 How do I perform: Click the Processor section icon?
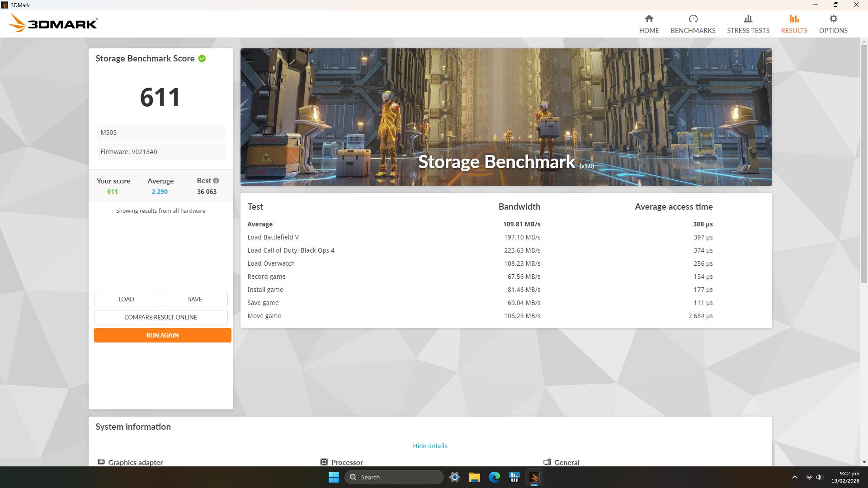coord(324,462)
